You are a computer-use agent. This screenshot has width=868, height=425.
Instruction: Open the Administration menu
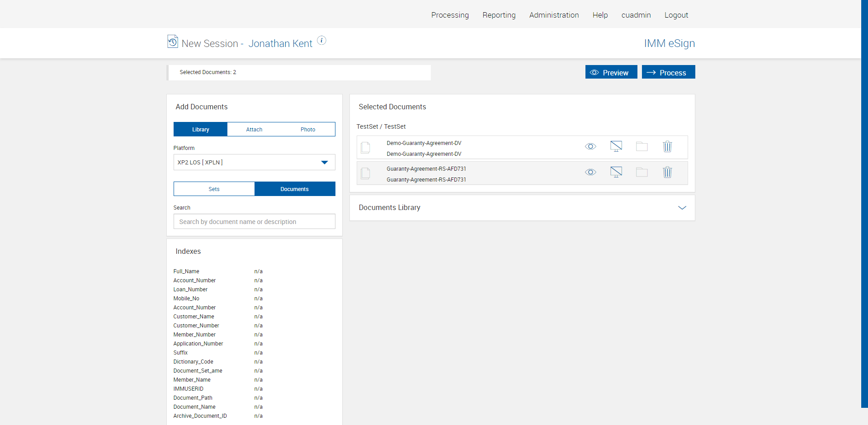[554, 15]
